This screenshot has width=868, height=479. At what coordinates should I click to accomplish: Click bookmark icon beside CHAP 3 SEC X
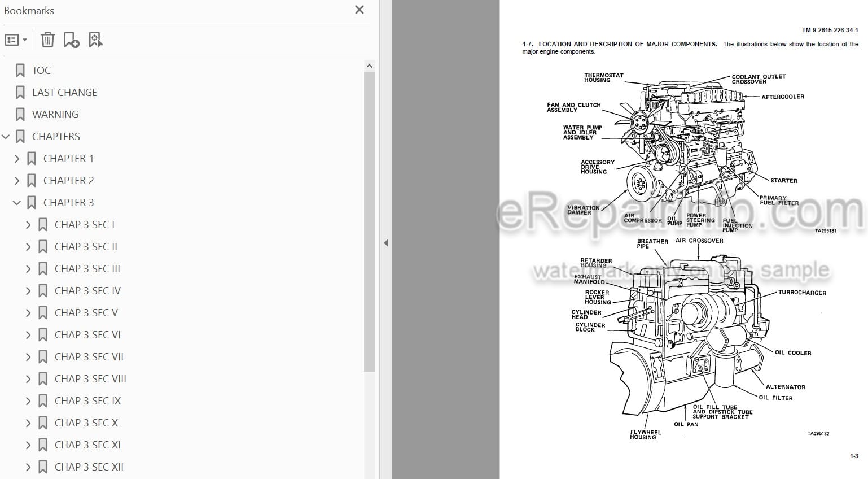pyautogui.click(x=43, y=423)
